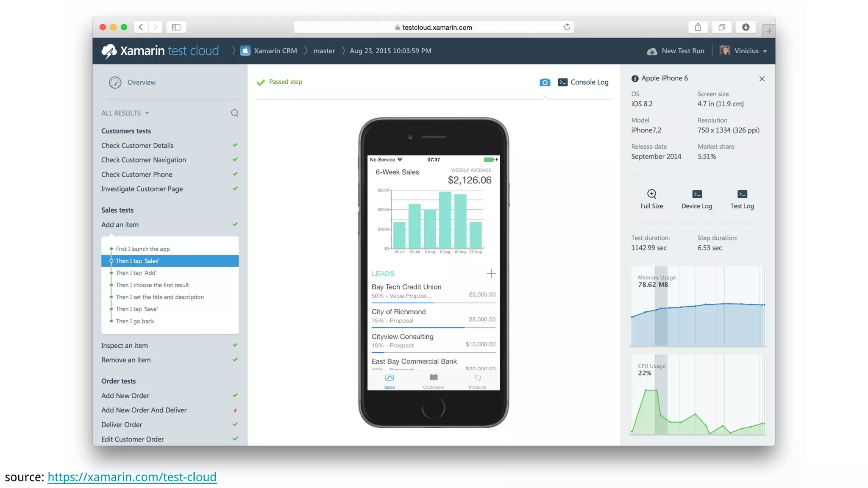Click the master branch breadcrumb

click(324, 51)
